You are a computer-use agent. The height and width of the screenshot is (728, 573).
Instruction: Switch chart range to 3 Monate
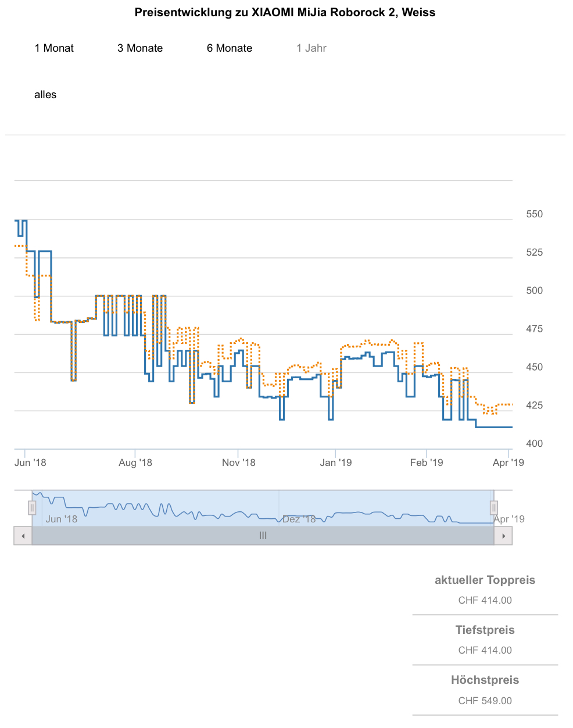140,48
